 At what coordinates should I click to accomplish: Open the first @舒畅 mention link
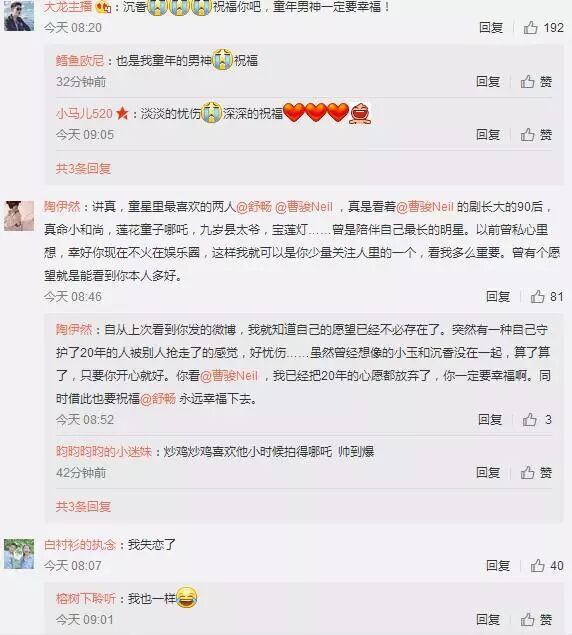253,207
